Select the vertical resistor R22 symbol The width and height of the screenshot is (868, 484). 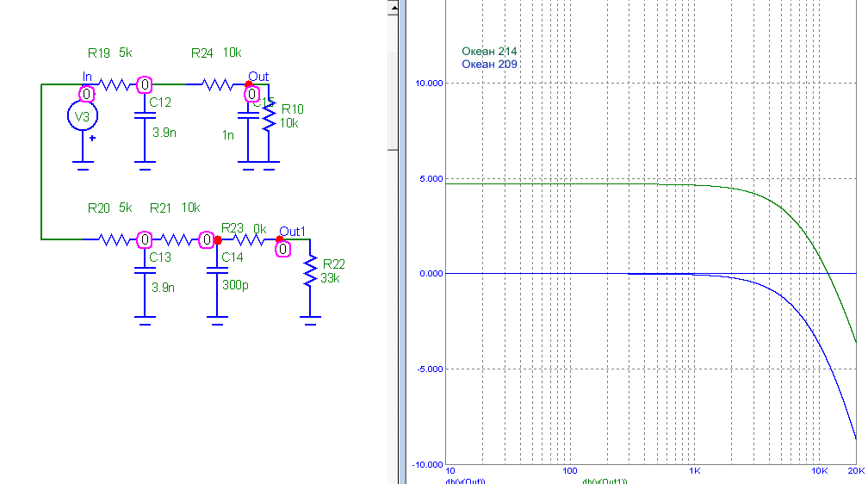tap(310, 270)
